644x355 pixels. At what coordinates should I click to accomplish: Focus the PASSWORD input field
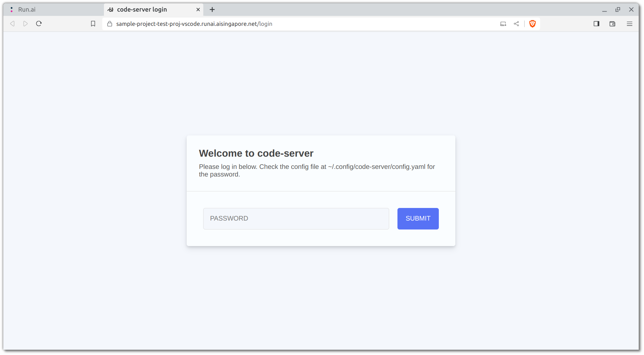click(296, 219)
